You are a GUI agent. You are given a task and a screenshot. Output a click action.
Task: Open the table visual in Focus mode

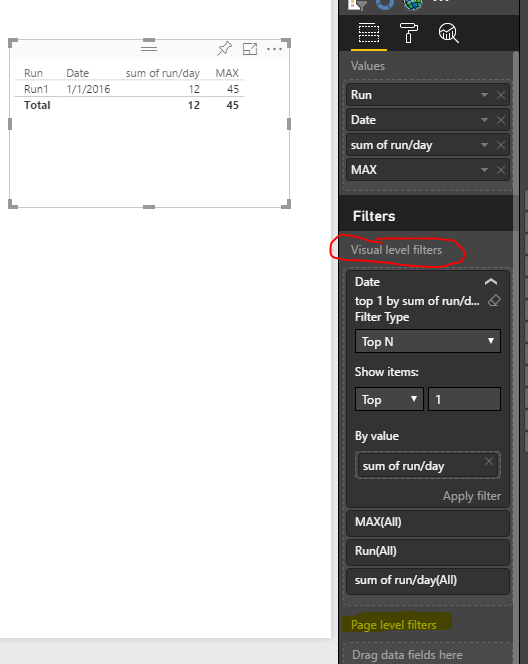coord(250,49)
